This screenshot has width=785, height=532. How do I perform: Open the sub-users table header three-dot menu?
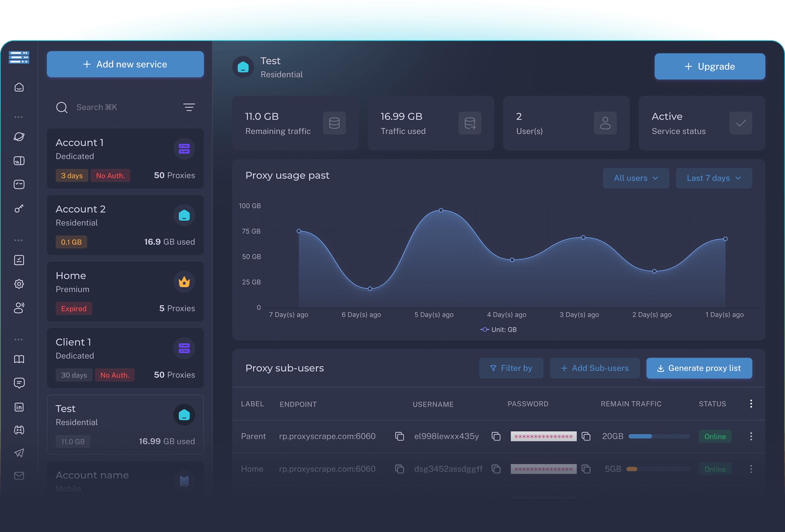pos(751,404)
